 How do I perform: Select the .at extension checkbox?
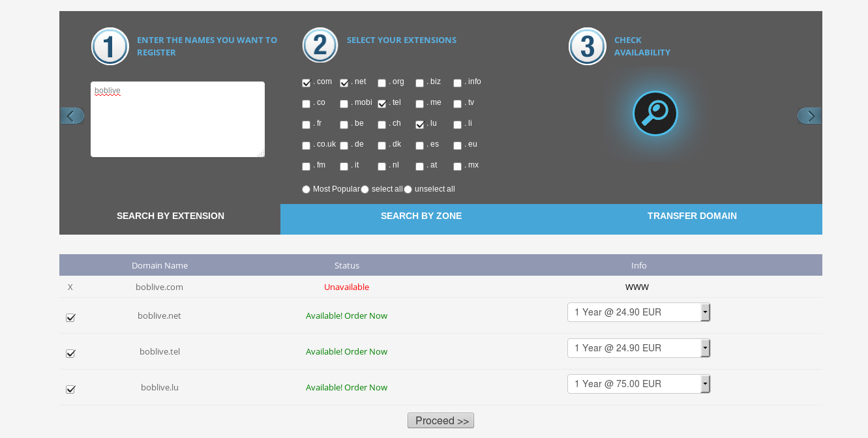420,166
